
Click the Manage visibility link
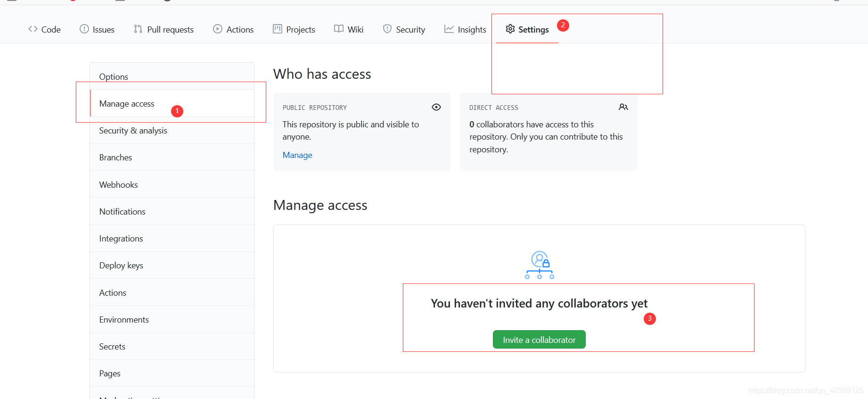click(x=297, y=155)
